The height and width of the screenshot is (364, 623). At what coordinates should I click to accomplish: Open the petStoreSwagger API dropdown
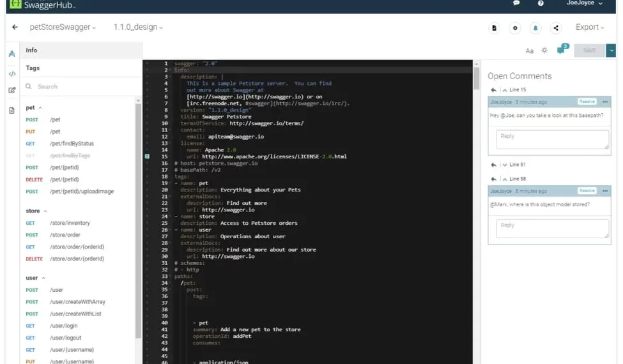coord(63,27)
